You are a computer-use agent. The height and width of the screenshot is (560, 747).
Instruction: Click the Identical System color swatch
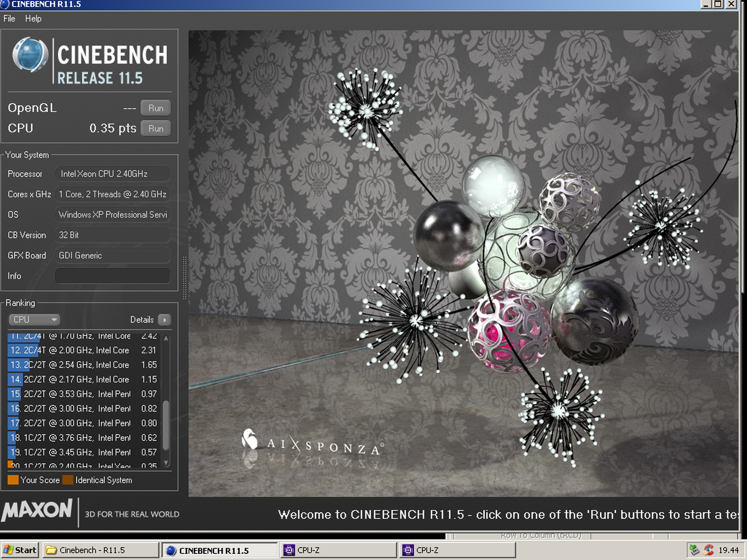tap(68, 480)
